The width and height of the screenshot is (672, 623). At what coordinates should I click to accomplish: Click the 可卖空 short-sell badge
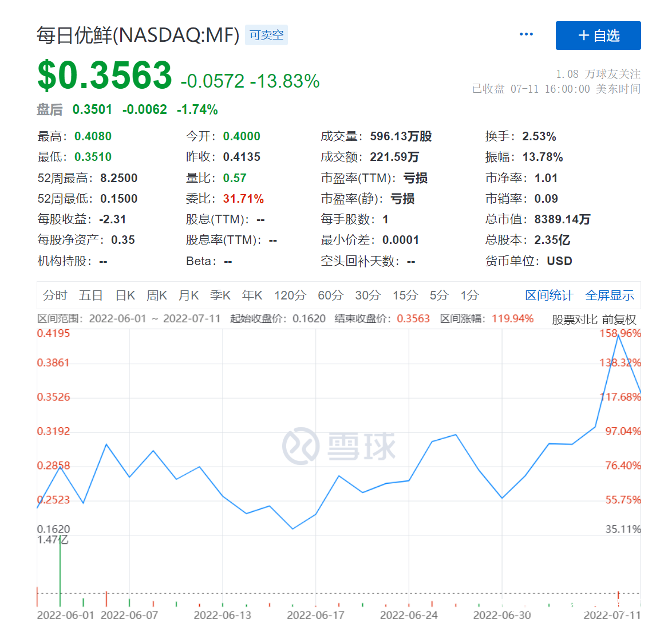(266, 35)
